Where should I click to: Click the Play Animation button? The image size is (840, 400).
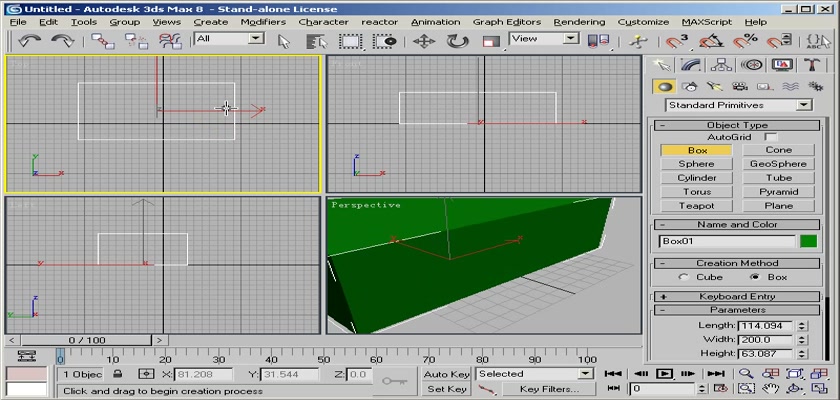[664, 374]
